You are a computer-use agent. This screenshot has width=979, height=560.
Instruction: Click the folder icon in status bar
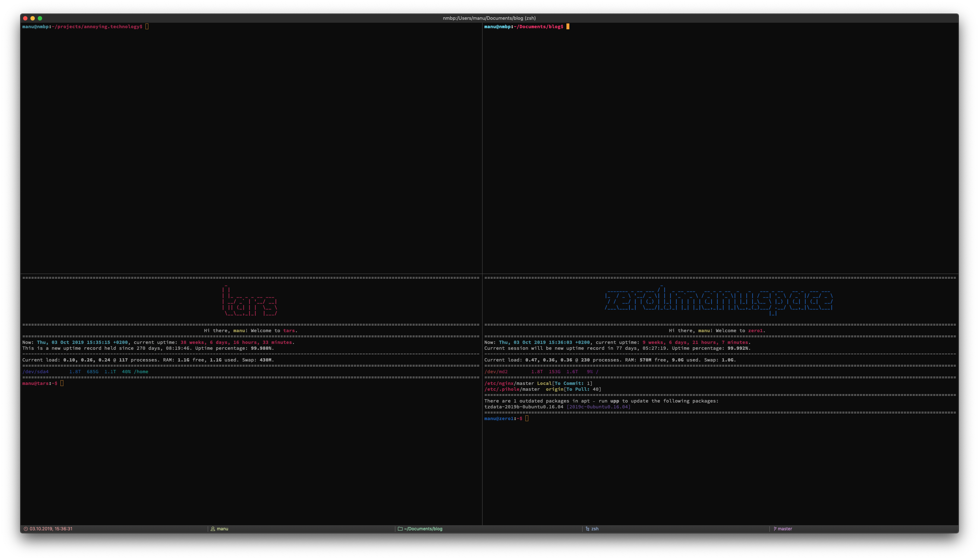400,529
